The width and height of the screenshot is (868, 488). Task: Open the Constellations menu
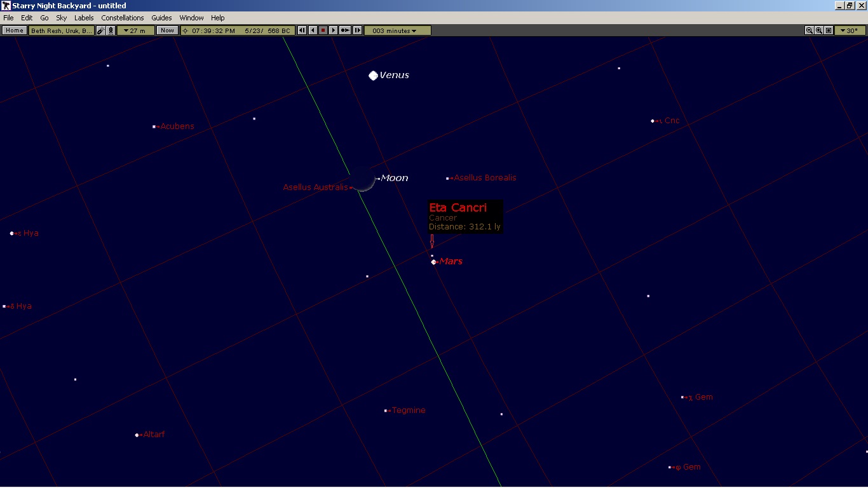tap(123, 18)
